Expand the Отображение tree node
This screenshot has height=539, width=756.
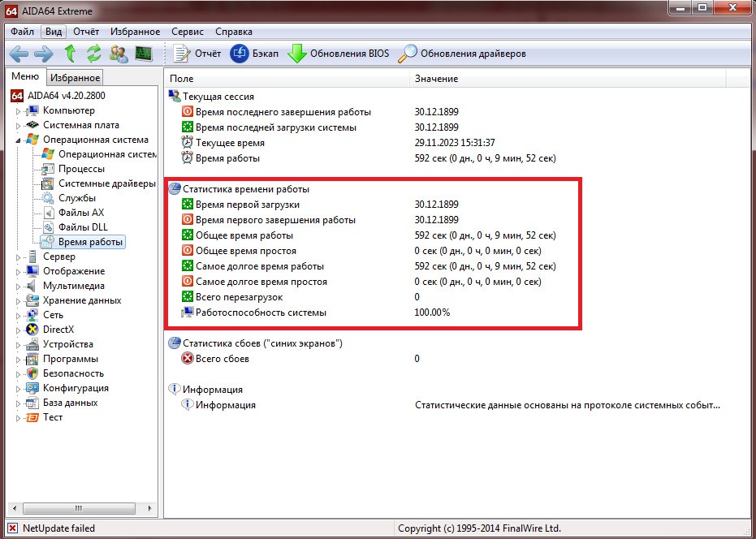[x=19, y=272]
